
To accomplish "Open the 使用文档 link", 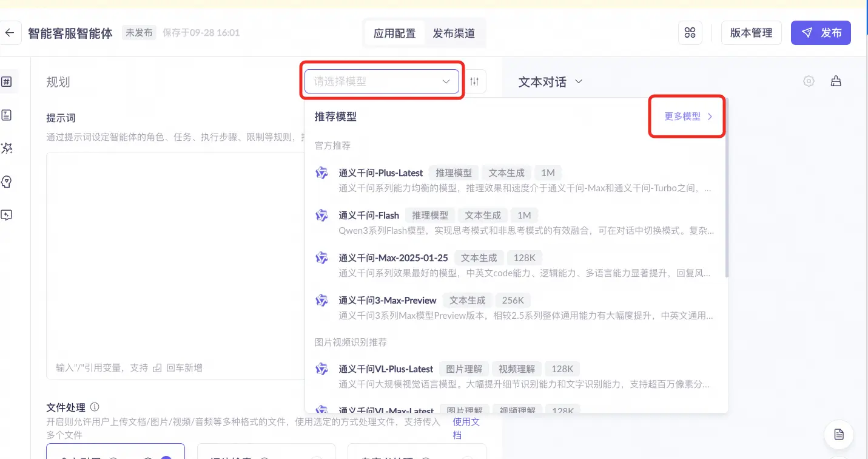I will [x=466, y=428].
